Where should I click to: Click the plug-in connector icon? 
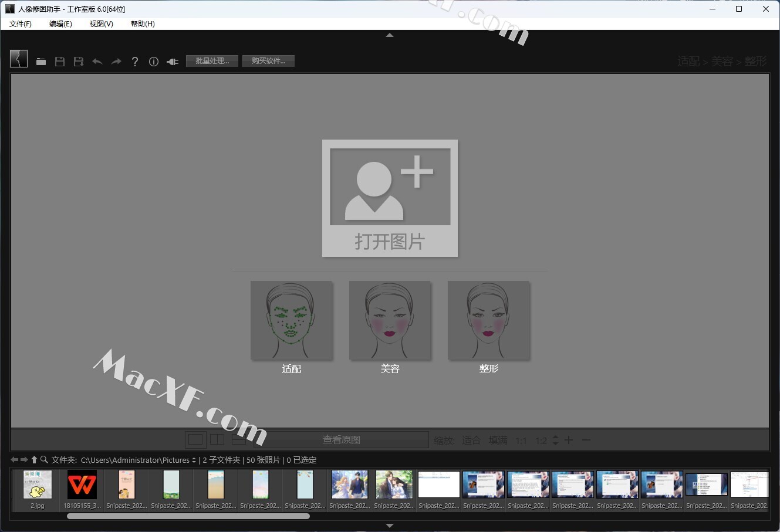173,62
